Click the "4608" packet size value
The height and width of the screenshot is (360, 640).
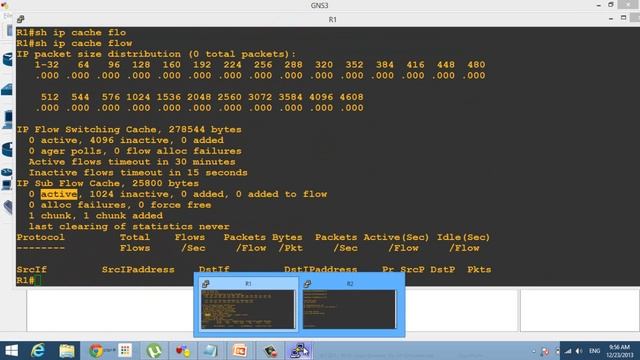coord(351,97)
